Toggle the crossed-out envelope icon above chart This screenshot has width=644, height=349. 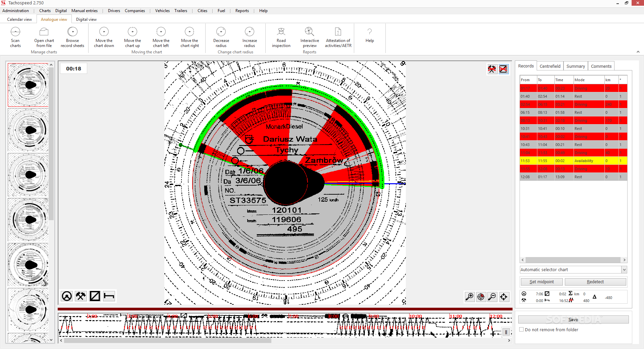[x=503, y=69]
